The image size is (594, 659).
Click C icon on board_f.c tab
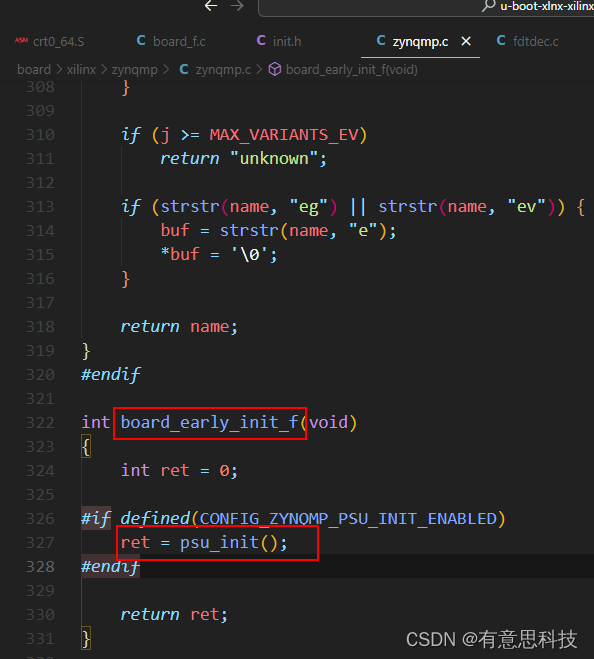point(141,41)
